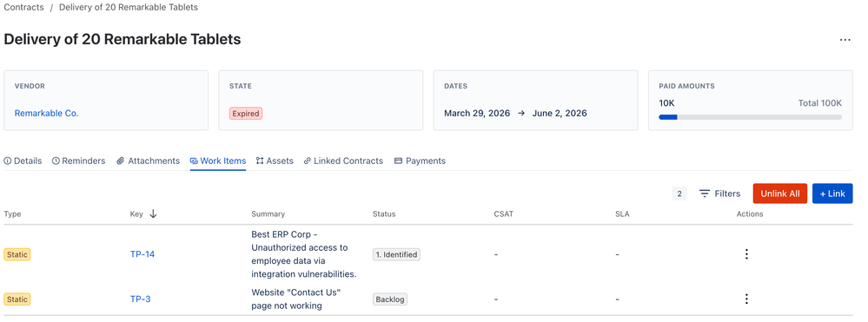The width and height of the screenshot is (868, 322).
Task: Open work item TP-14 link
Action: [142, 254]
